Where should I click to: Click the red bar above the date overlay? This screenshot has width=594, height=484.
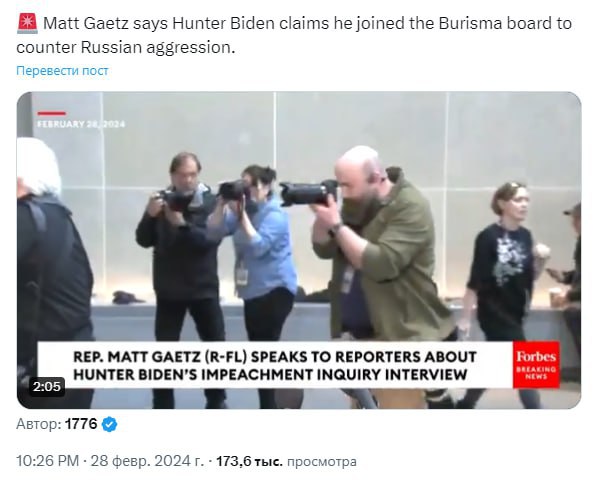coord(52,113)
